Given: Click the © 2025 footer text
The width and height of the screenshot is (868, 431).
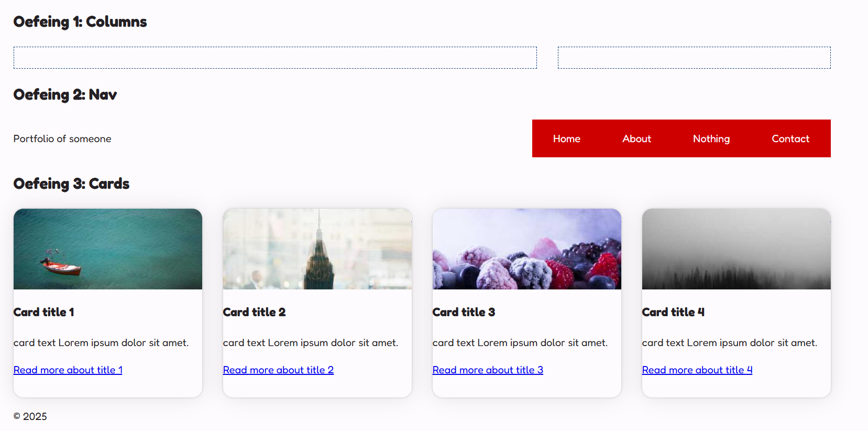Looking at the screenshot, I should 30,417.
